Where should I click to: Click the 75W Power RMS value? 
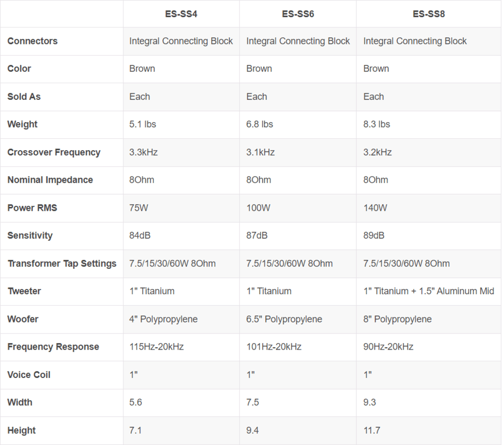pos(139,208)
